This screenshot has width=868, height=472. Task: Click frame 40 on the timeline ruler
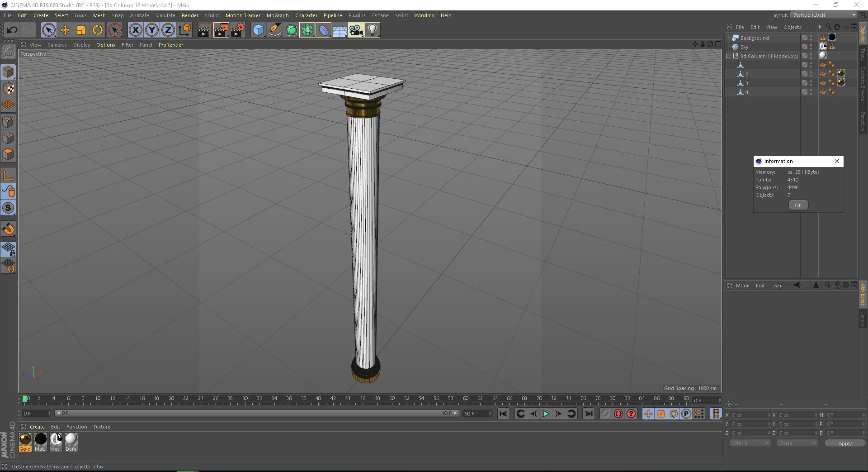(318, 399)
